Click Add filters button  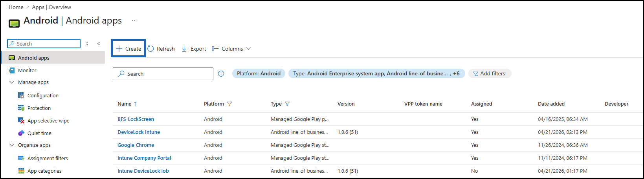490,73
